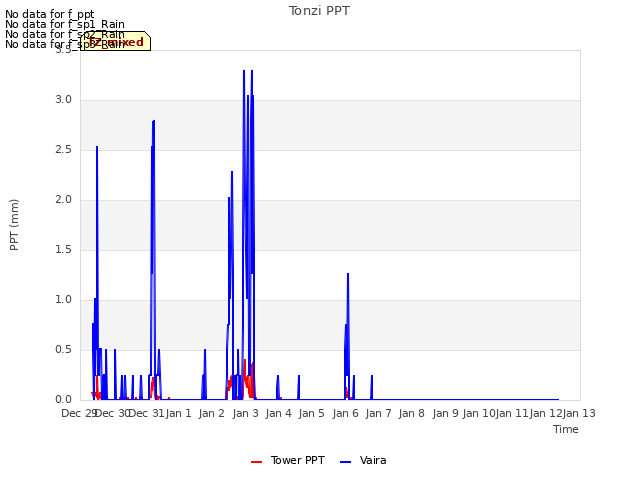Image resolution: width=640 pixels, height=480 pixels.
Task: Click the Jan 5 x-axis tick label
Action: 312,413
